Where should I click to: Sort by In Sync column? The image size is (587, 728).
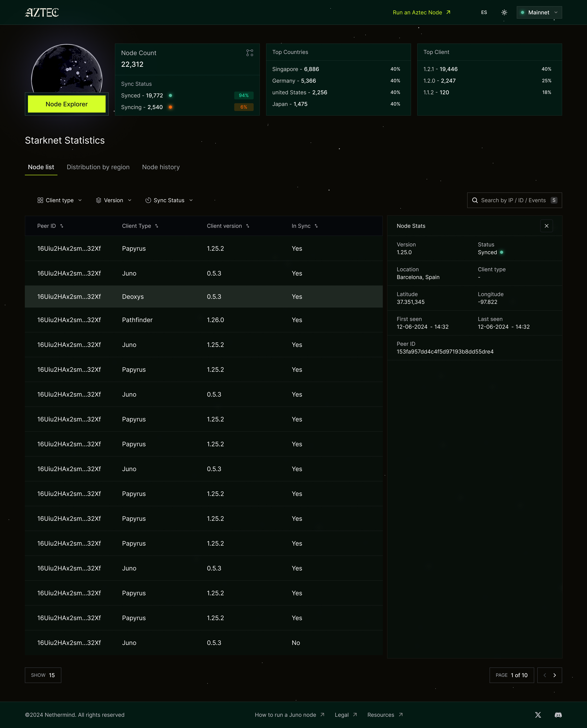316,226
